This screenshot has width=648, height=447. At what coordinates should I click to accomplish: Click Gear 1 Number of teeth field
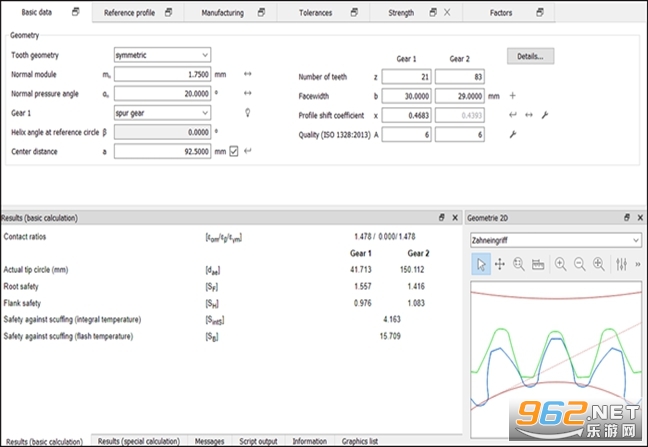pos(406,77)
